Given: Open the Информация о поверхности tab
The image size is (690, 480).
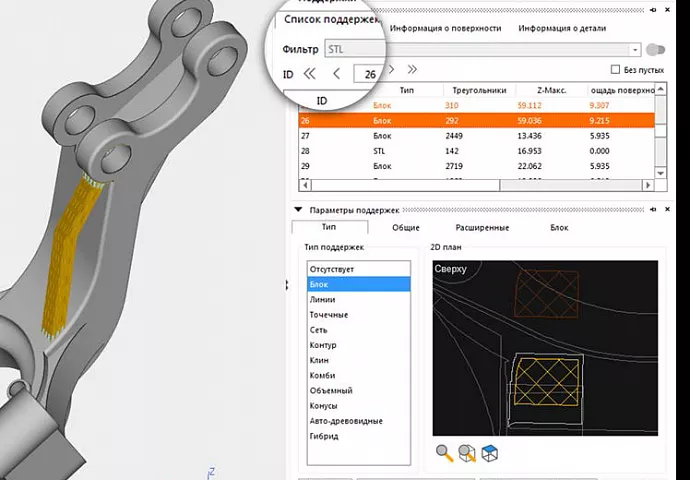Looking at the screenshot, I should 445,28.
